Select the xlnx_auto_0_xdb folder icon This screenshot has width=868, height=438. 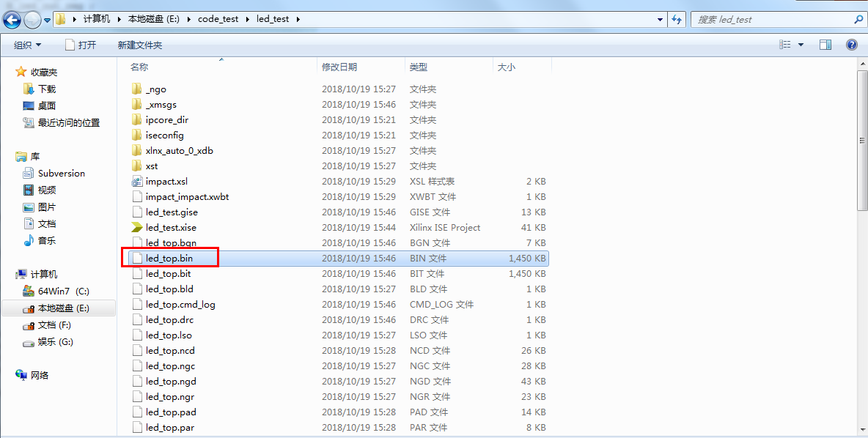137,150
